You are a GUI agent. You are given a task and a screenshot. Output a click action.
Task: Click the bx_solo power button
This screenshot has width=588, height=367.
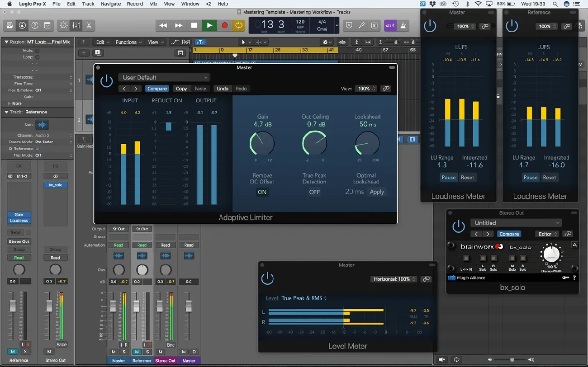coord(459,227)
